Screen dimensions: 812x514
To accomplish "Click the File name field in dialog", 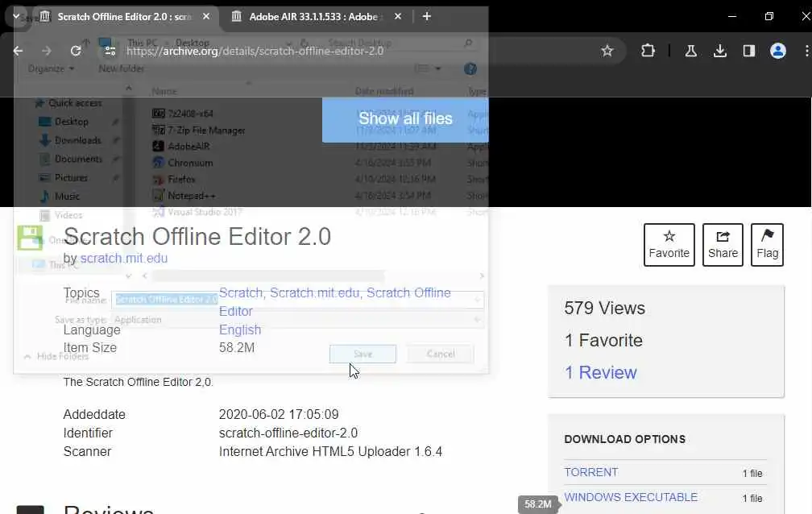I will tap(298, 300).
